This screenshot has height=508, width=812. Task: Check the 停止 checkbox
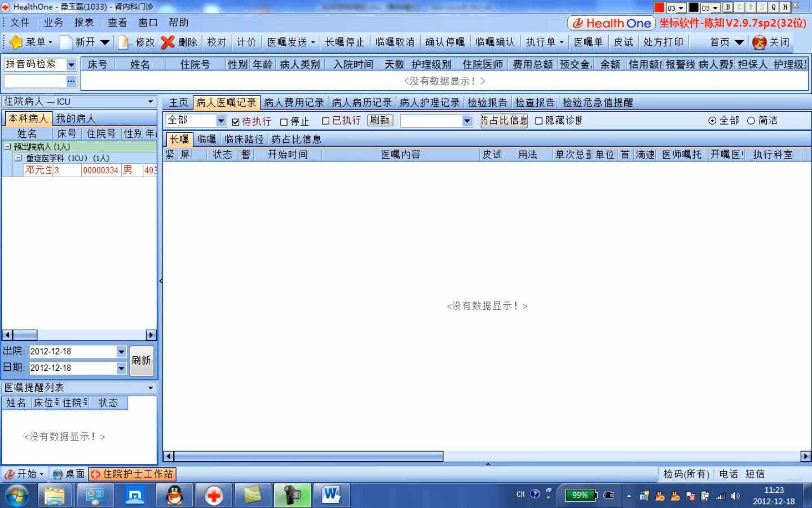[284, 122]
